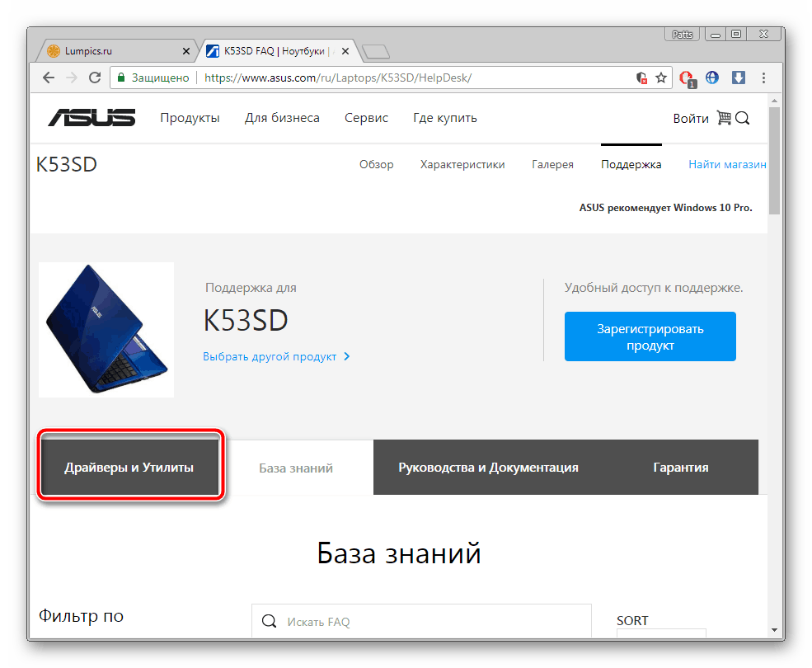Select the Гарантия tab
This screenshot has width=812, height=668.
[680, 468]
